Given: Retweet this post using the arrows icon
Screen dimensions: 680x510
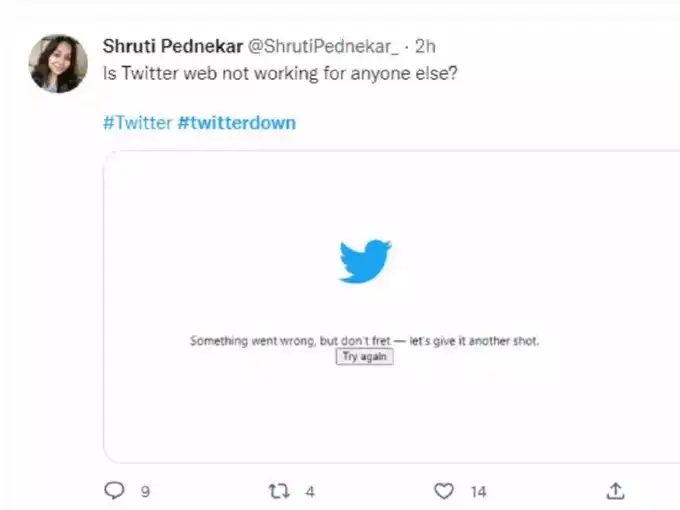Looking at the screenshot, I should (x=279, y=490).
